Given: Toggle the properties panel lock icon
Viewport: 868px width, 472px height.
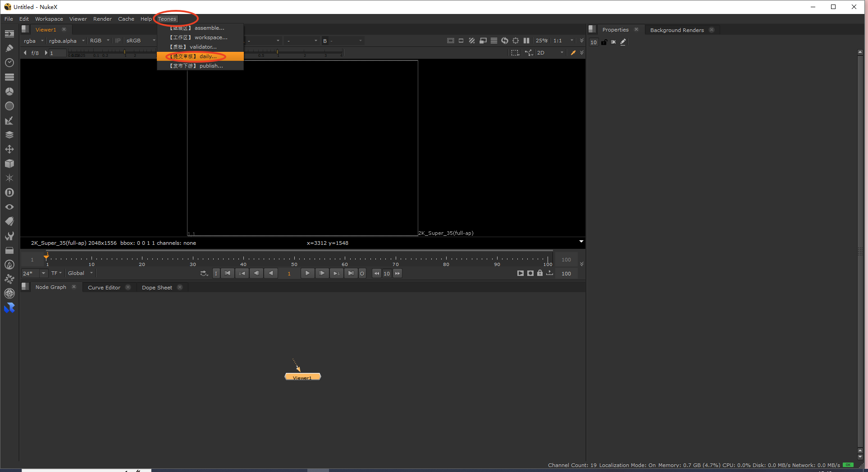Looking at the screenshot, I should coord(604,42).
